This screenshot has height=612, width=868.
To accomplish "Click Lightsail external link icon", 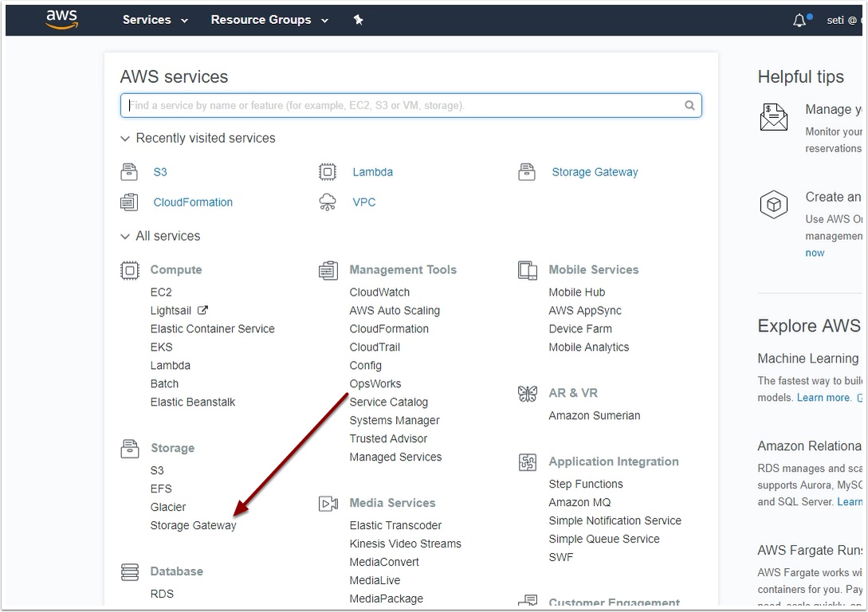I will [x=202, y=310].
